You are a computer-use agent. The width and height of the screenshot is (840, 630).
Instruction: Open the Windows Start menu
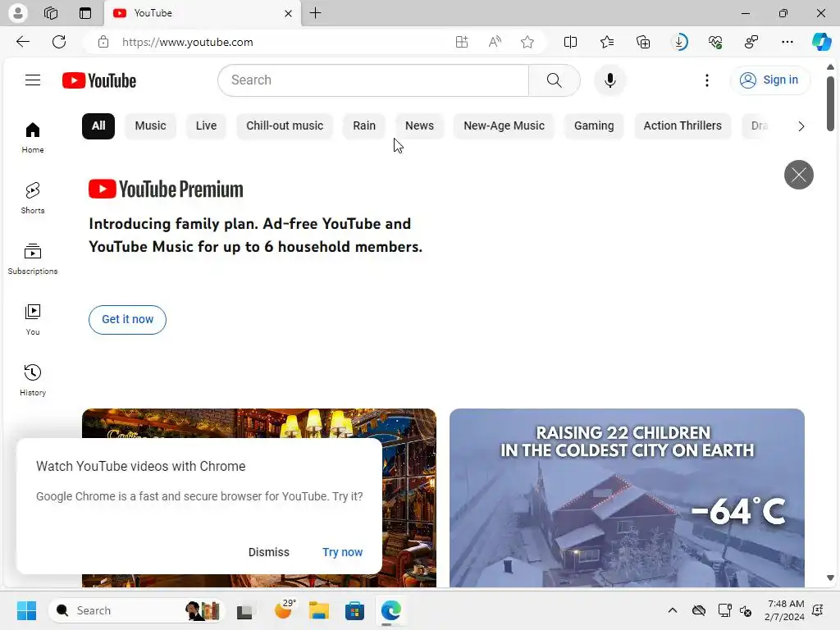point(26,610)
